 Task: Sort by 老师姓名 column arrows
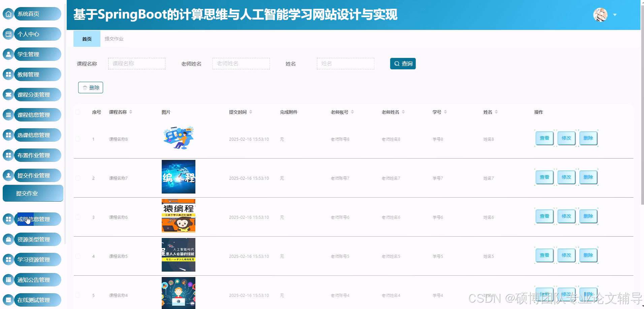click(x=403, y=112)
